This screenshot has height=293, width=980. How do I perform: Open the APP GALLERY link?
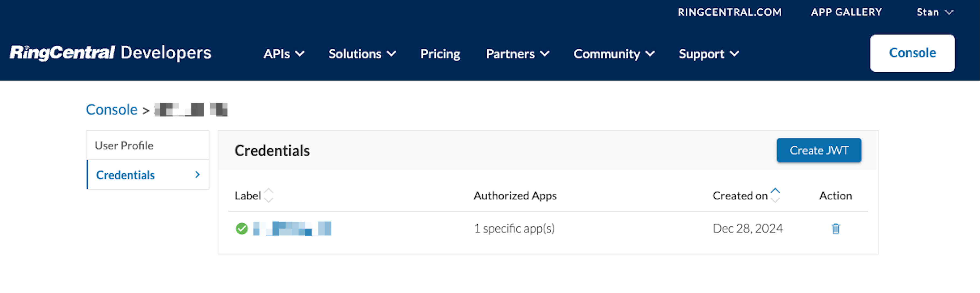click(846, 12)
